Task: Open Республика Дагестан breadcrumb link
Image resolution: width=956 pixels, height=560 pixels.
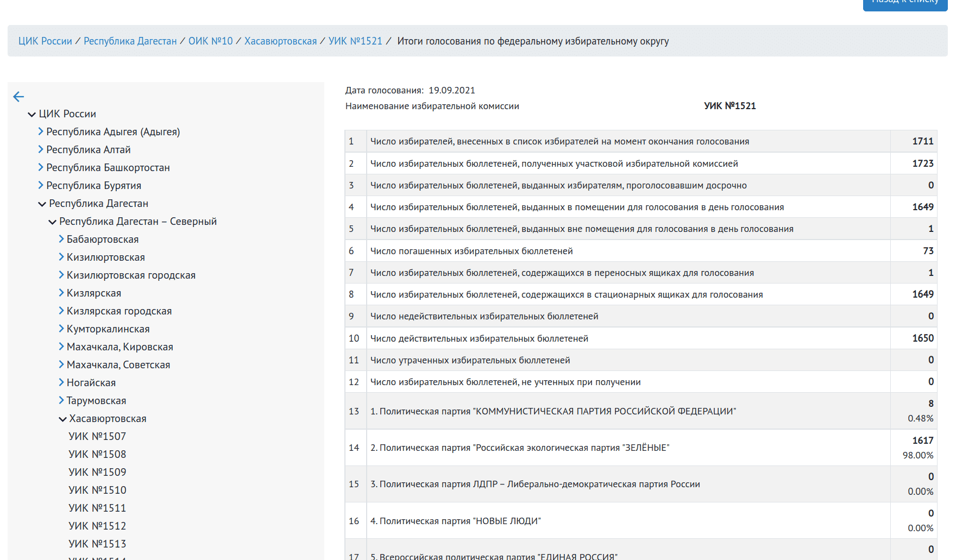Action: click(x=130, y=41)
